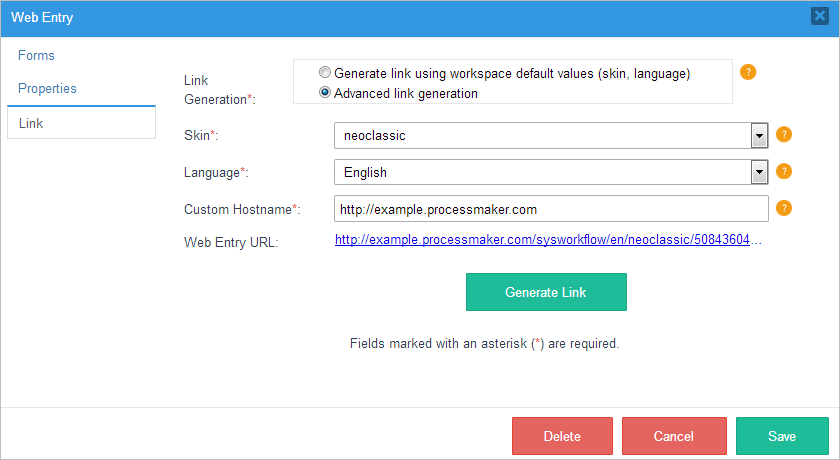Click the arrow button of the Skin dropdown
The image size is (840, 460).
759,135
